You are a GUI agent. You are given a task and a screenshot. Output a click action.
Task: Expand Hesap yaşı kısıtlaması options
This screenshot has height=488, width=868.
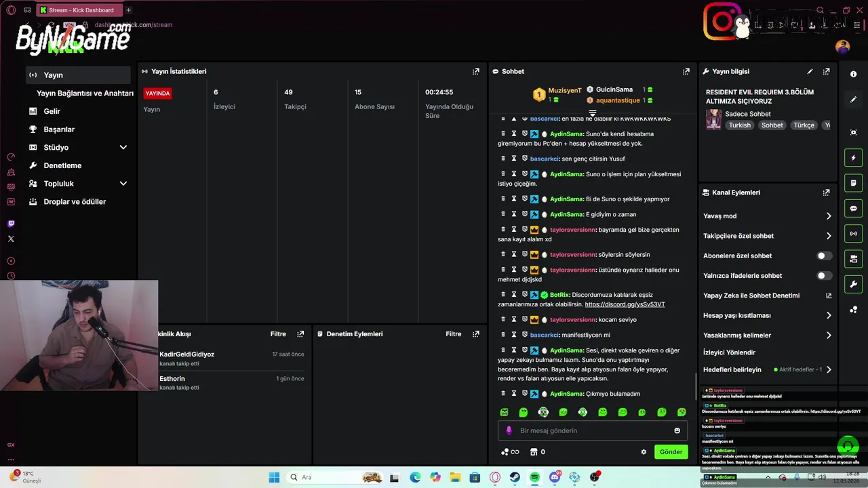click(x=828, y=315)
